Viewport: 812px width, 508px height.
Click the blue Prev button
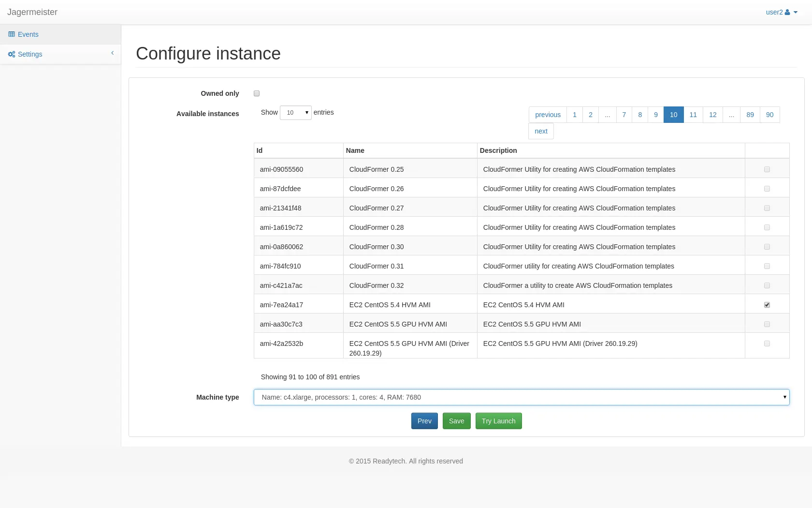click(x=424, y=421)
